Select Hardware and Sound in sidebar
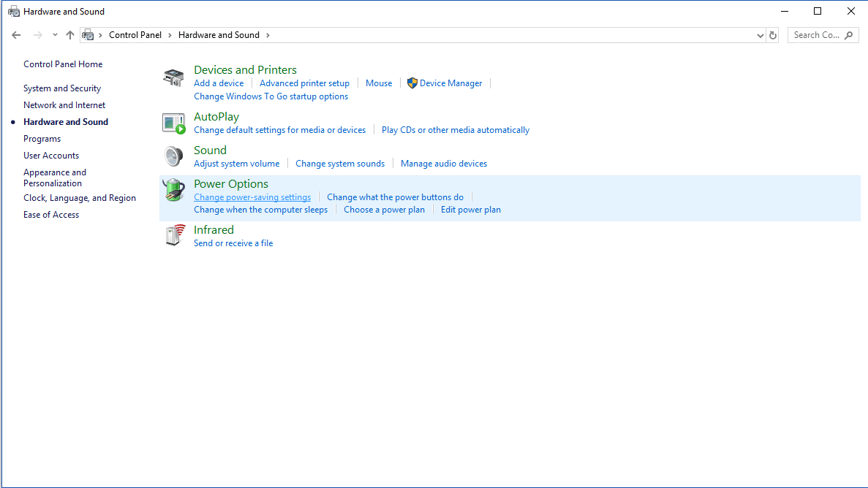 click(x=65, y=122)
